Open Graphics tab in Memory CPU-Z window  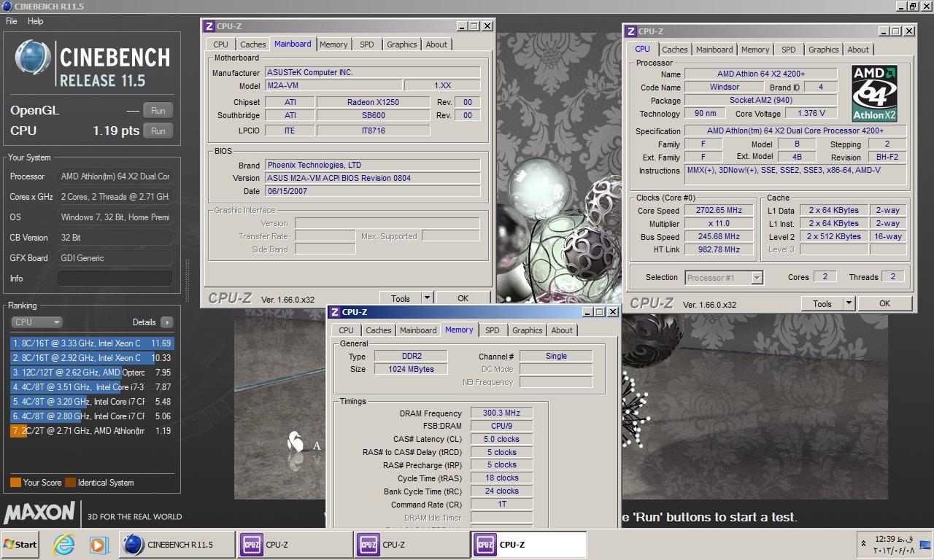[x=528, y=330]
